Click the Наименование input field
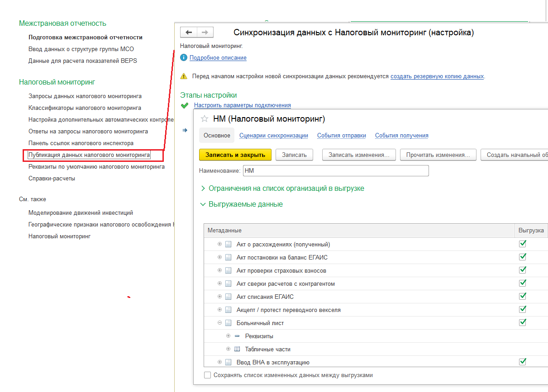Image resolution: width=548 pixels, height=392 pixels. [x=336, y=170]
